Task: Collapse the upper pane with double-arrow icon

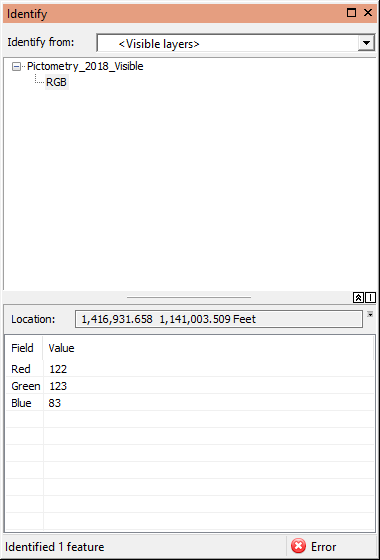Action: coord(358,298)
